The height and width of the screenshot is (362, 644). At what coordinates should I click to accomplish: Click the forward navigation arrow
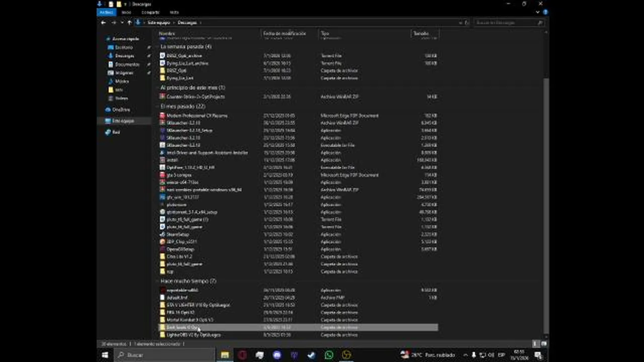point(114,23)
